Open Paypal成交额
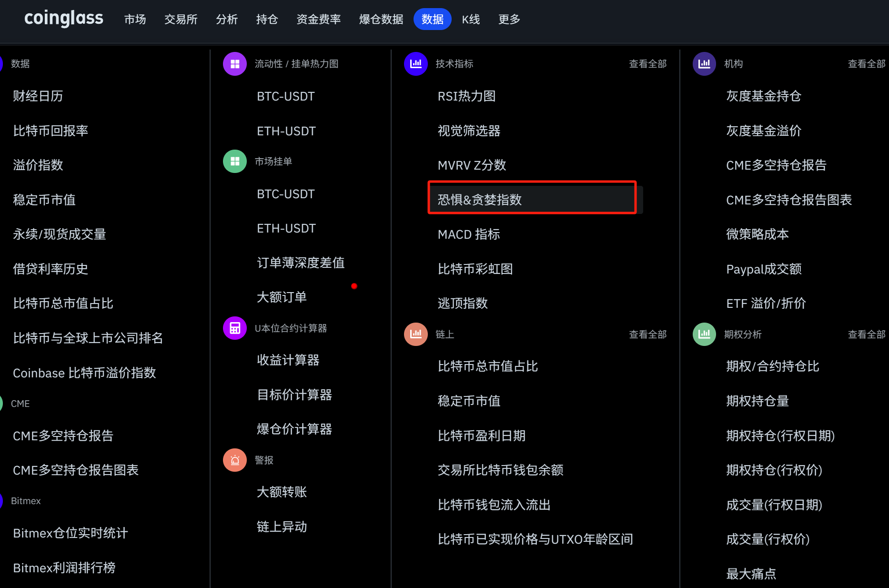889x588 pixels. tap(764, 269)
